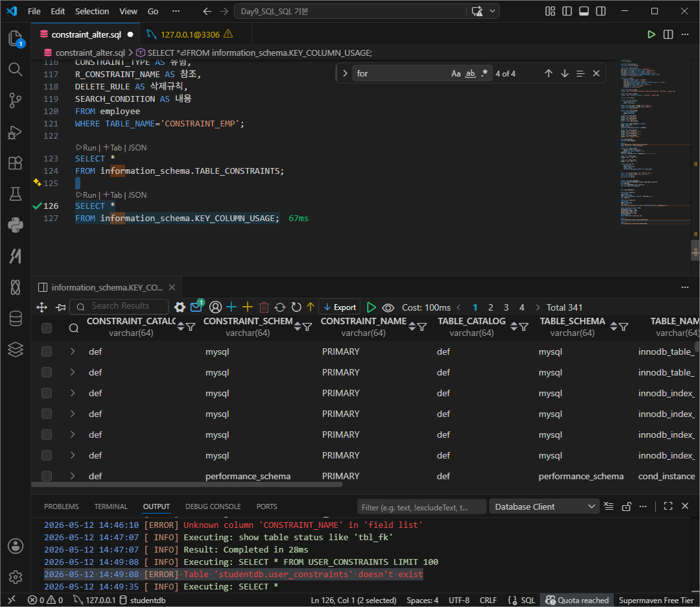Select all rows checkbox in header
The image size is (700, 607).
[x=47, y=328]
